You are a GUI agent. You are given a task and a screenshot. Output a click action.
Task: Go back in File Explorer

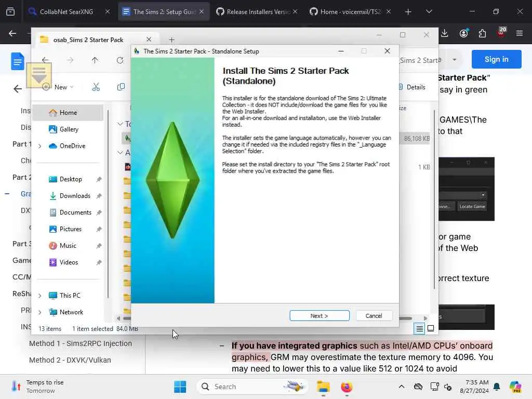coord(45,60)
